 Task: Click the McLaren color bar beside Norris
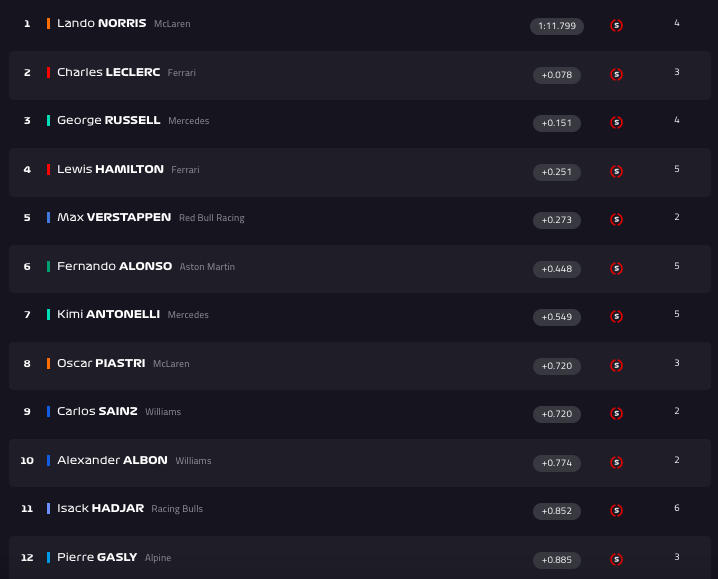pos(48,23)
